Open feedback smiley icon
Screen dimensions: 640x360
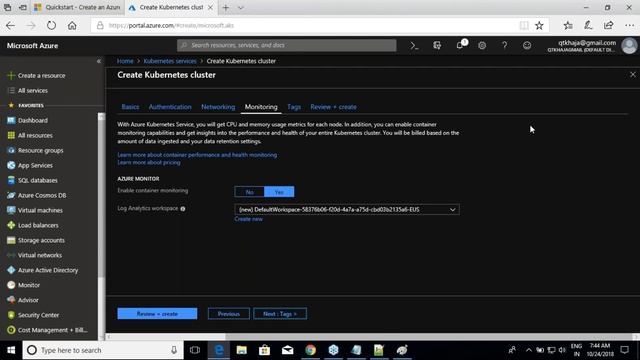click(x=527, y=46)
